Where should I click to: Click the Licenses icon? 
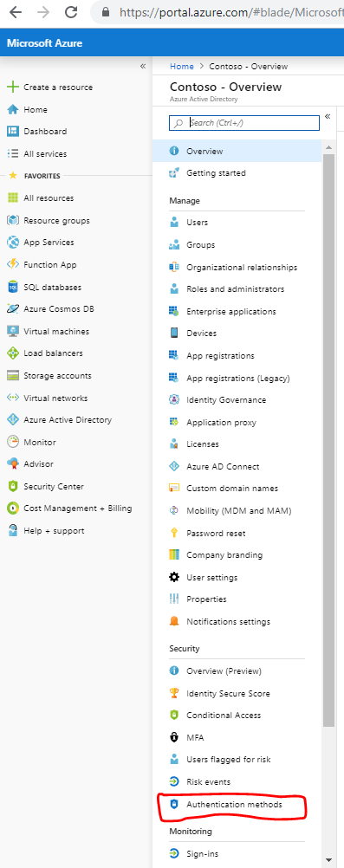tap(174, 444)
